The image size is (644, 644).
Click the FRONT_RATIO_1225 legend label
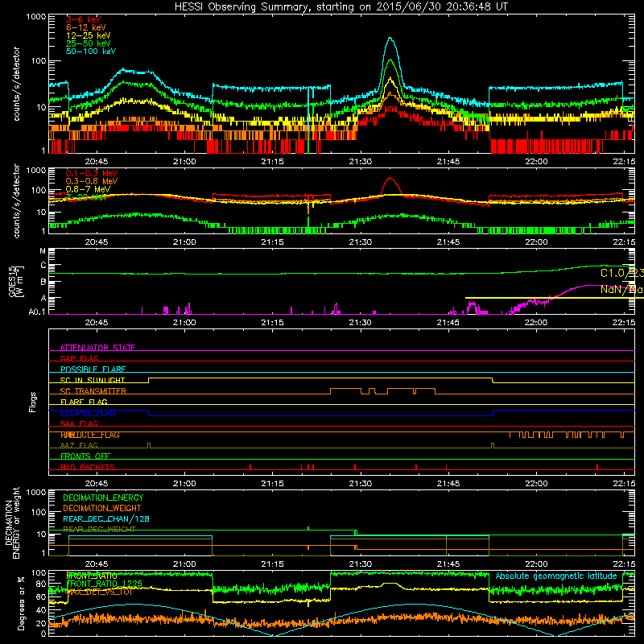105,584
